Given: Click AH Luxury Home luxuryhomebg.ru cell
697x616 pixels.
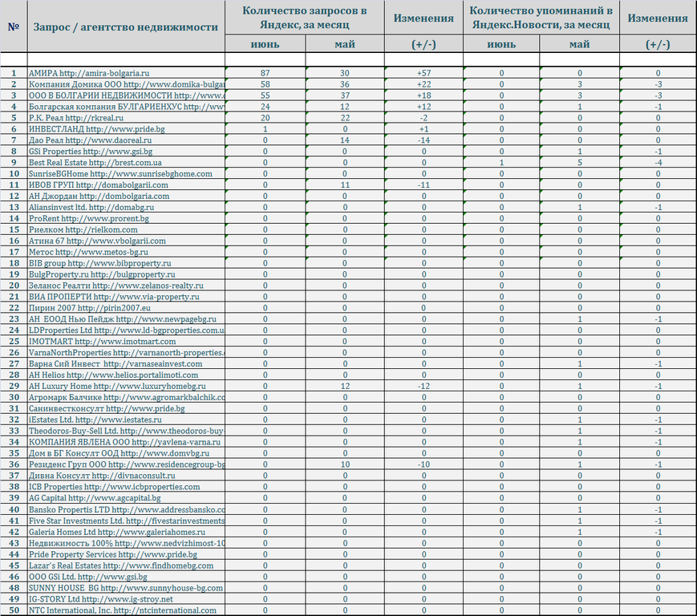Looking at the screenshot, I should click(126, 386).
